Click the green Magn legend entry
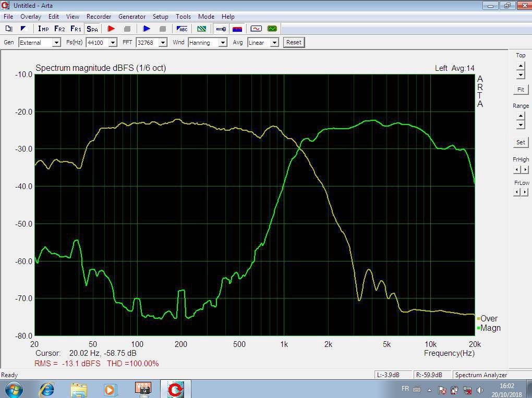 tap(489, 328)
